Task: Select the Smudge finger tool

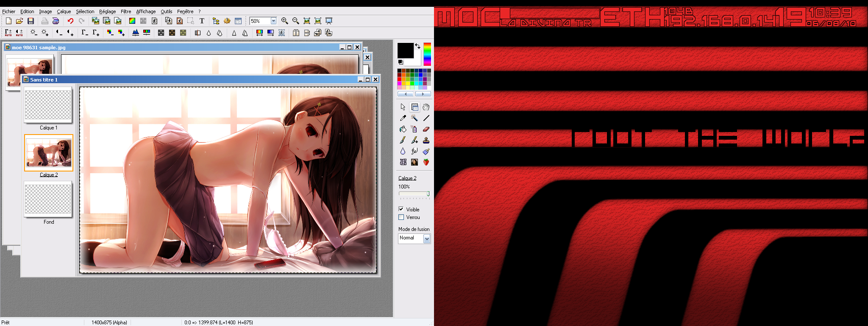Action: click(x=415, y=151)
